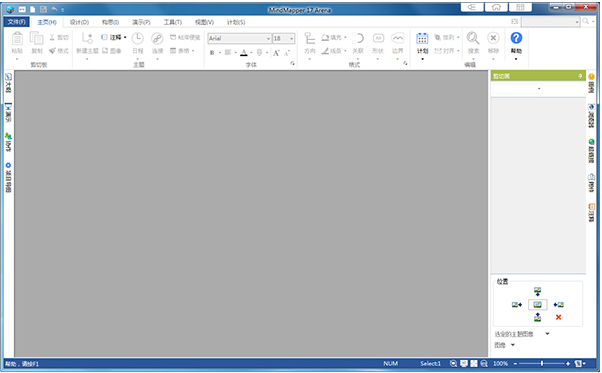Expand the Note (注释) dropdown arrow
602x373 pixels.
pos(125,37)
